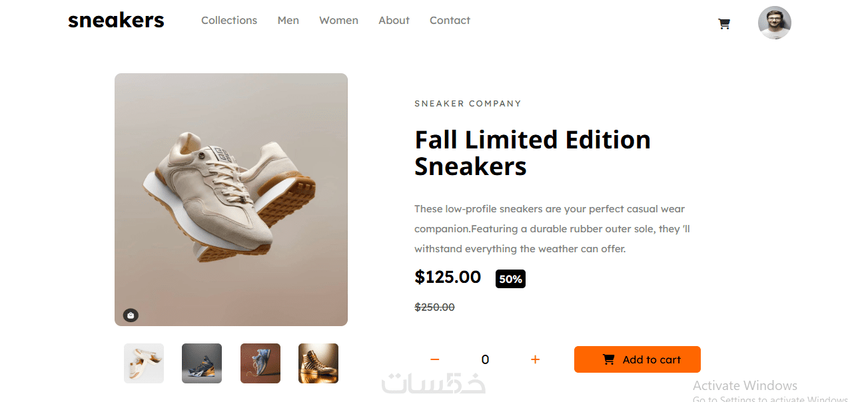Image resolution: width=868 pixels, height=402 pixels.
Task: Open the About page link
Action: point(394,21)
